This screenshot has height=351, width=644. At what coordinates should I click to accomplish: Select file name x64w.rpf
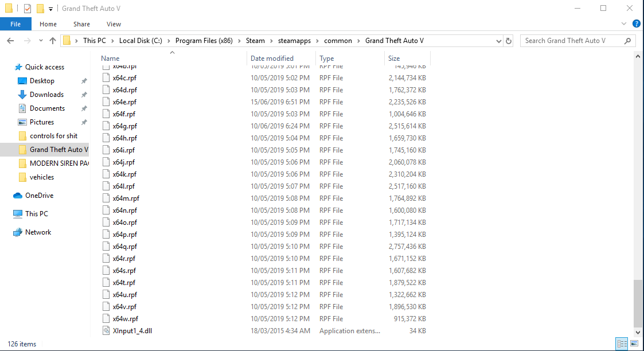click(x=125, y=319)
